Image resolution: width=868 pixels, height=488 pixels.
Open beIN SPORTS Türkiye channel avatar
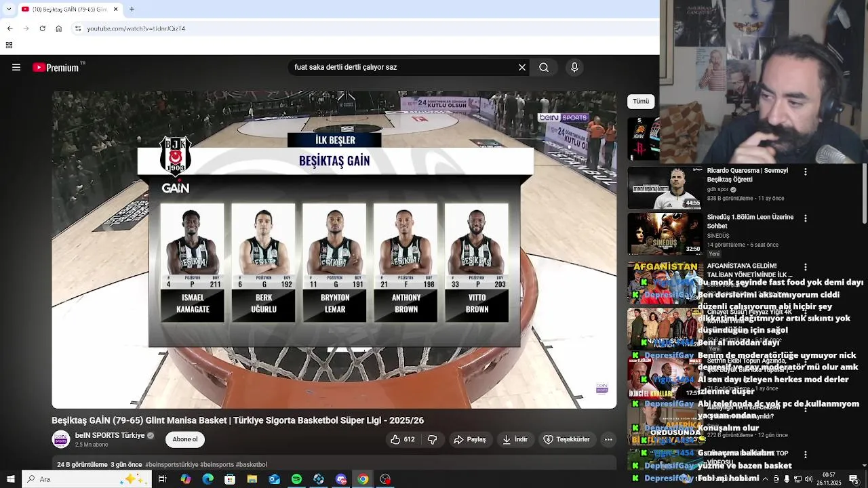coord(61,439)
